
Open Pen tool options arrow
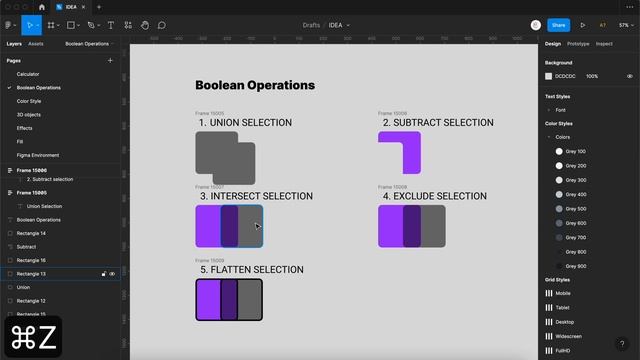click(99, 25)
